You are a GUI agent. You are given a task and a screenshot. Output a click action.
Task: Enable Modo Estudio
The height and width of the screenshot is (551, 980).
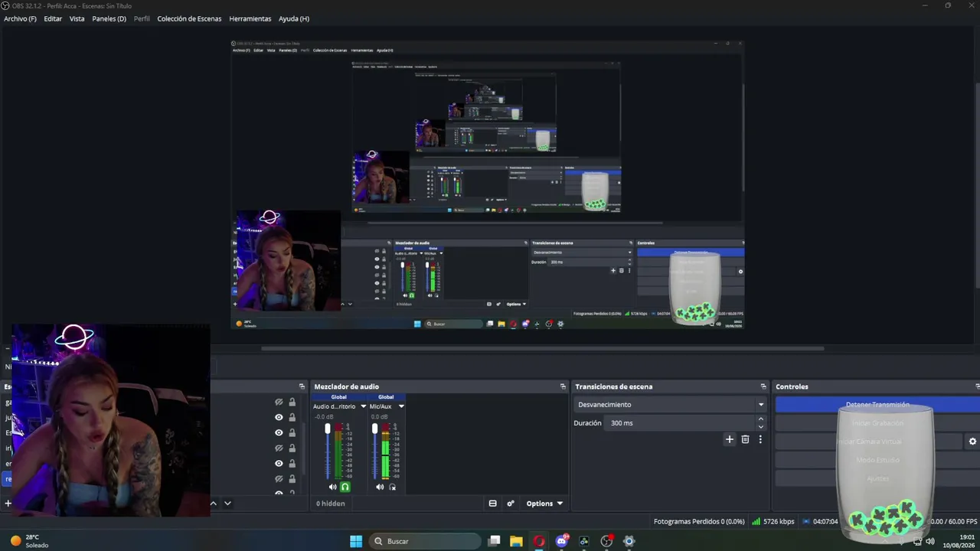877,460
